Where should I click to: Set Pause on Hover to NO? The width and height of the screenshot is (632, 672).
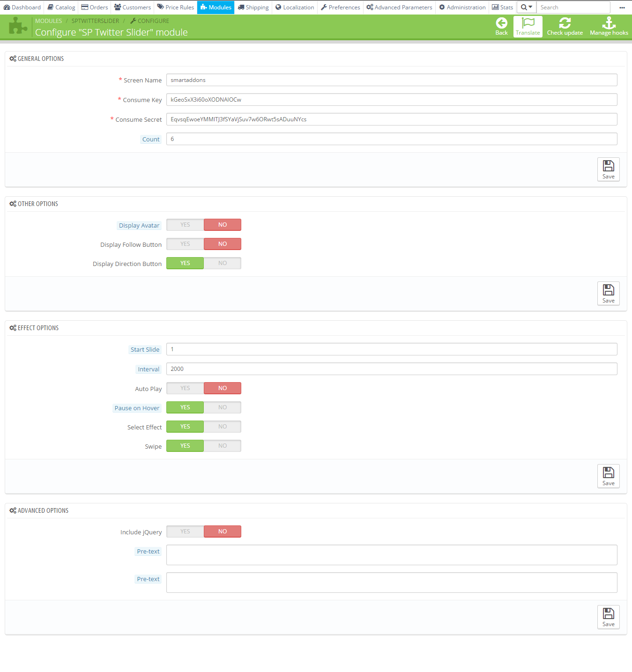pos(223,407)
